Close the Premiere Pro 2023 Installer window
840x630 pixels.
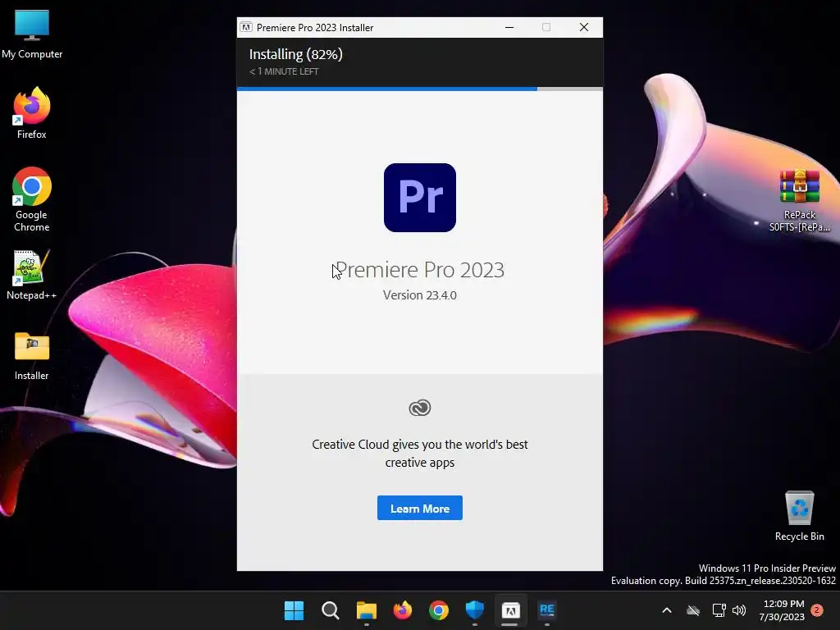[584, 27]
